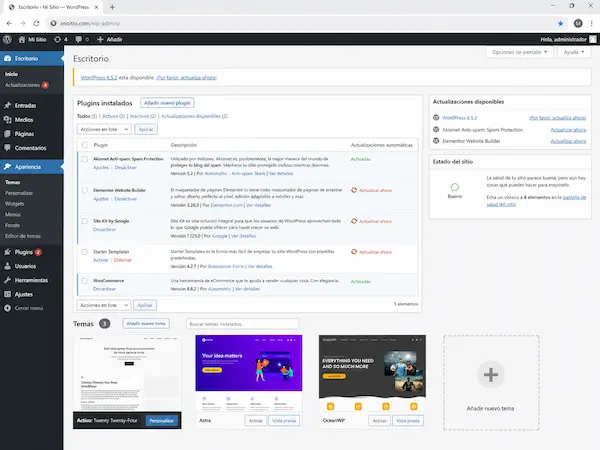The width and height of the screenshot is (600, 450).
Task: Go back with the browser back arrow
Action: pyautogui.click(x=9, y=23)
